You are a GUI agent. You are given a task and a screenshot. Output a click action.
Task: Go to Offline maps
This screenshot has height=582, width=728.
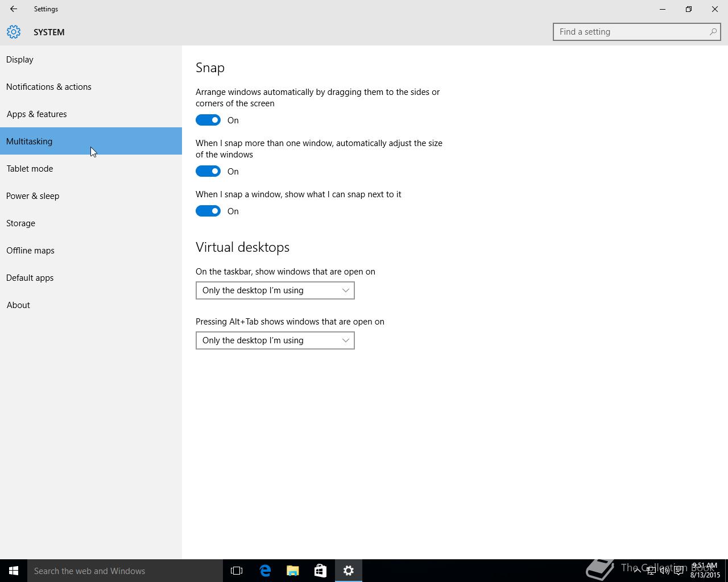[x=91, y=250]
